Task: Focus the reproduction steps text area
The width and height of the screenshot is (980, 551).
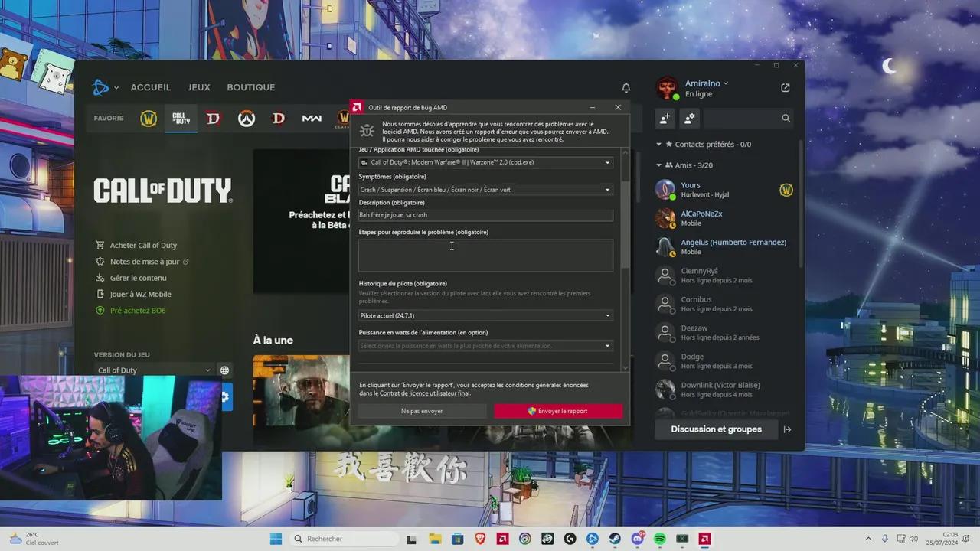Action: tap(485, 255)
